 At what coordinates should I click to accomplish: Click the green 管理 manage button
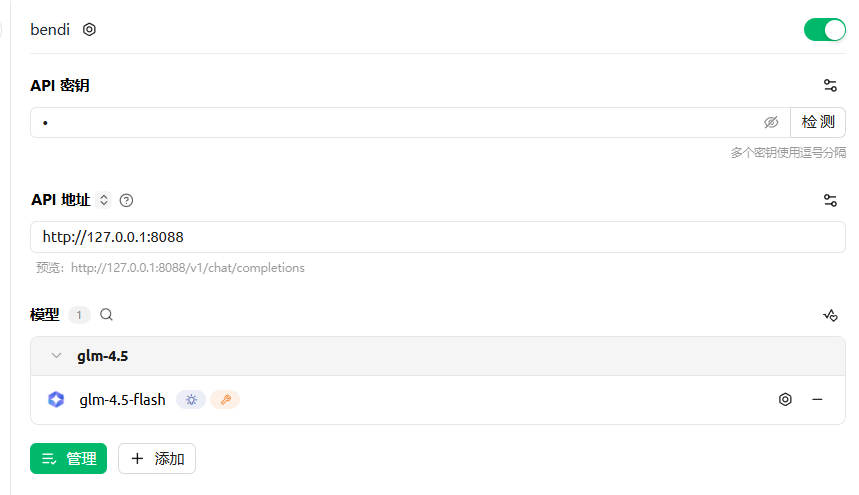(68, 459)
